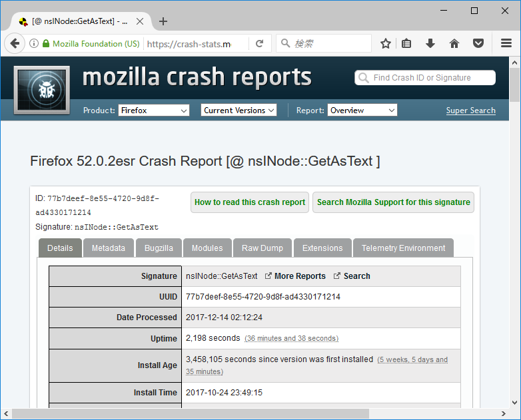
Task: Click the mozilla crash reports title
Action: point(197,77)
